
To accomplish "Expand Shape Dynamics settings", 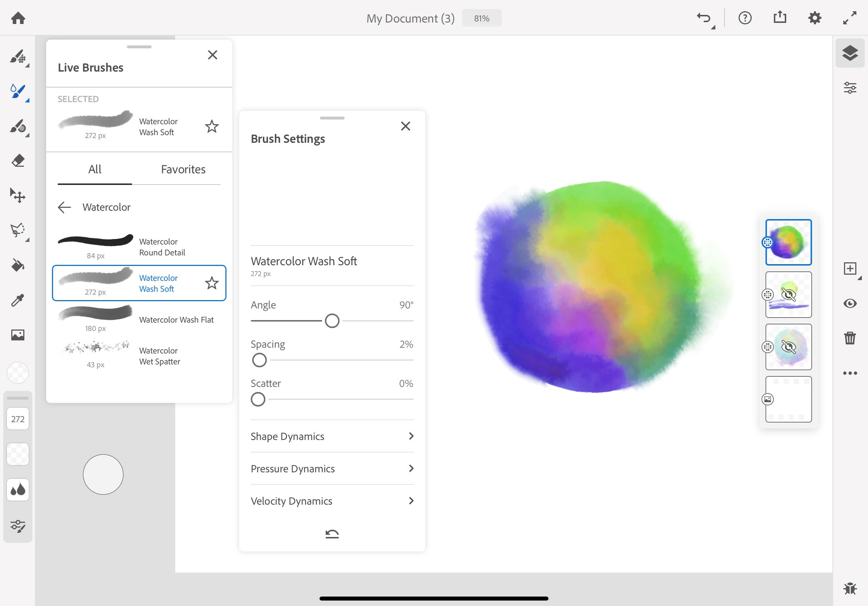I will [x=332, y=436].
